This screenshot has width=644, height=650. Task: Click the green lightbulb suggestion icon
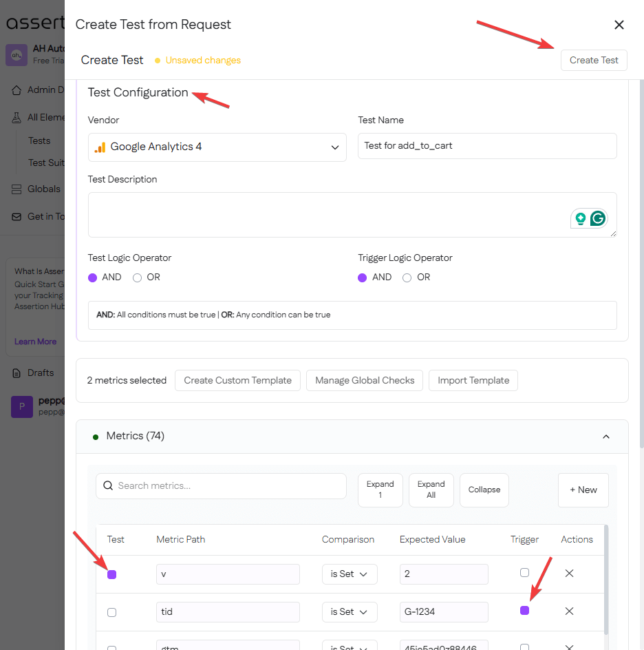click(581, 219)
